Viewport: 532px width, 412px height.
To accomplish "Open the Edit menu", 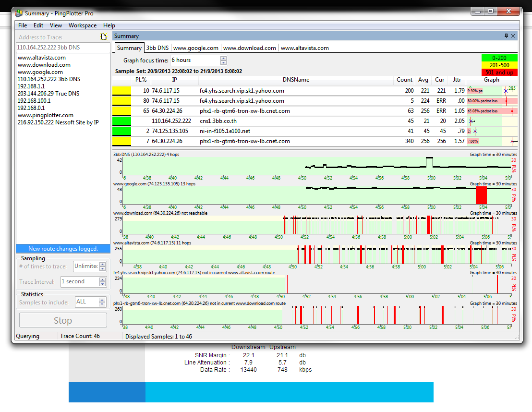I will pyautogui.click(x=38, y=25).
